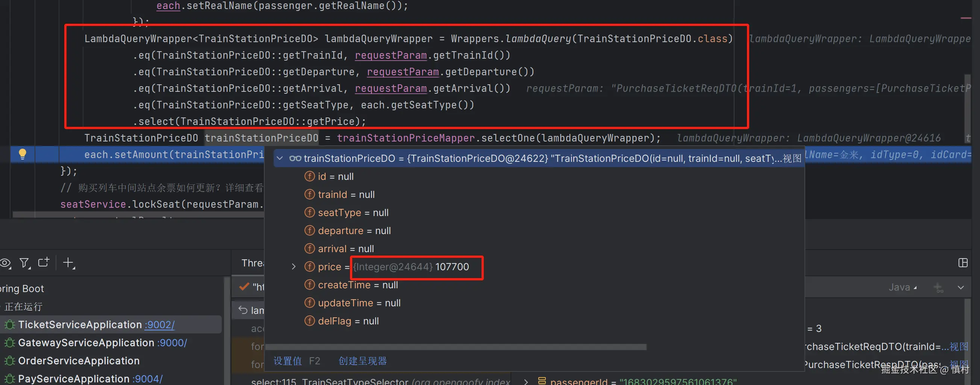Image resolution: width=980 pixels, height=385 pixels.
Task: Expand the price field node
Action: click(x=293, y=266)
